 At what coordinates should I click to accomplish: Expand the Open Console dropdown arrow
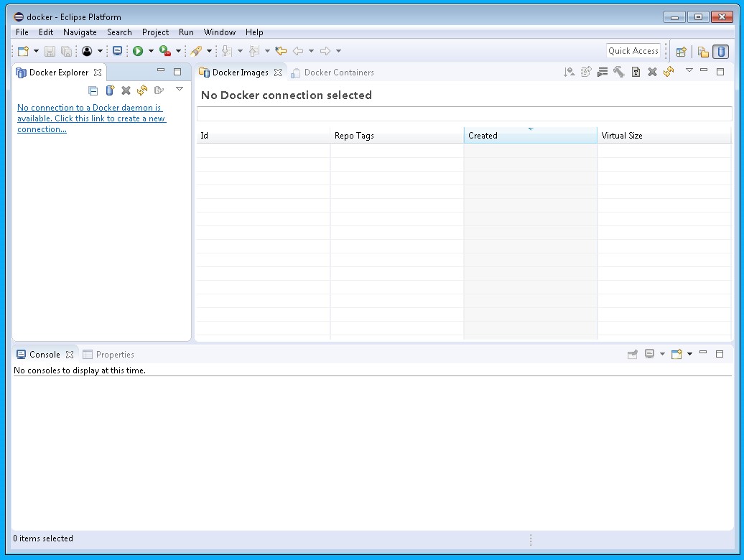coord(689,355)
